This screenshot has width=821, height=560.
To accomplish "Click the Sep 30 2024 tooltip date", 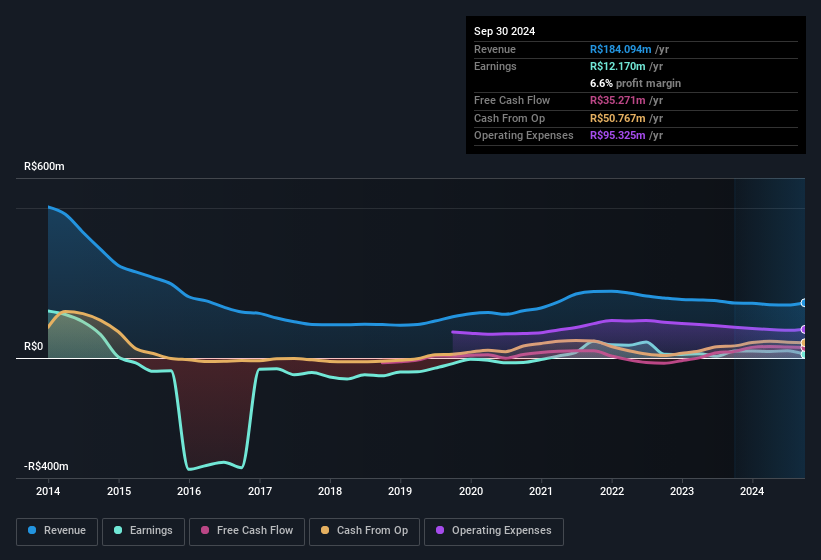I will click(504, 31).
